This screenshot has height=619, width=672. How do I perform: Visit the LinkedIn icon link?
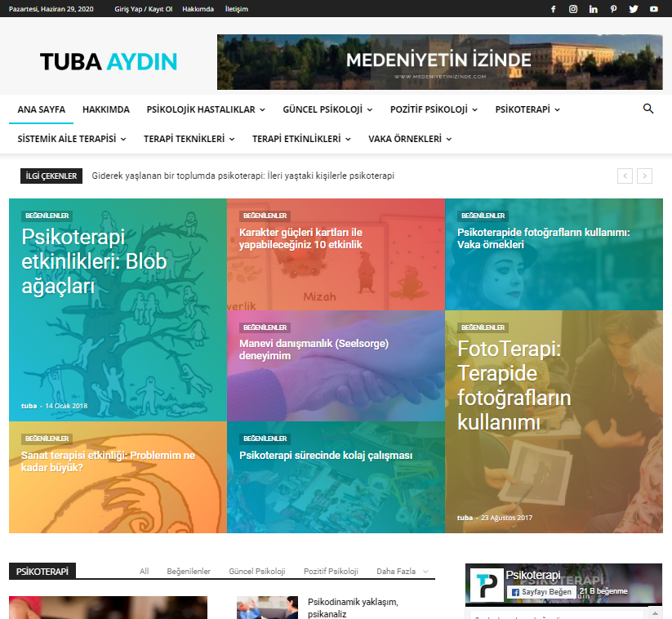click(x=594, y=9)
